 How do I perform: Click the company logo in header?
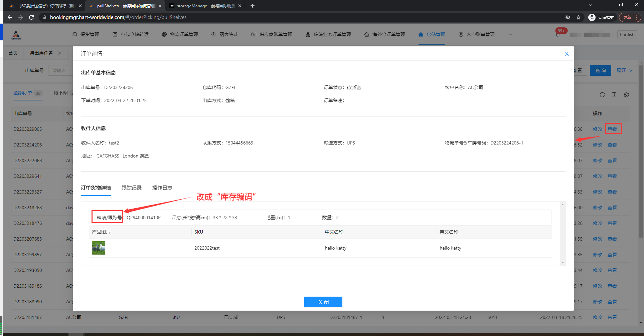(x=16, y=35)
